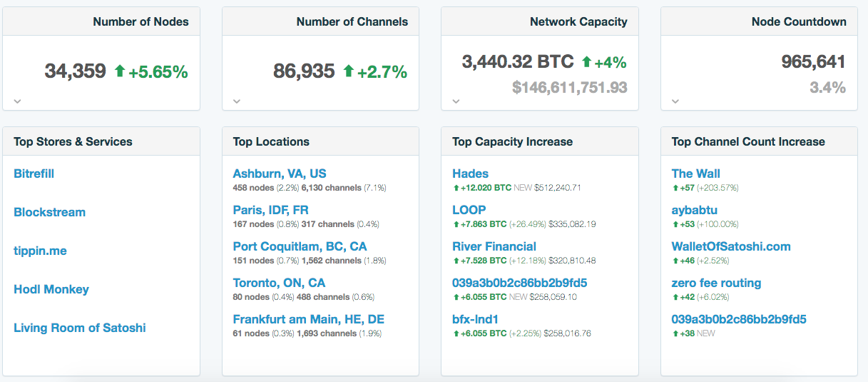Open the aybabtu node link

coord(694,210)
